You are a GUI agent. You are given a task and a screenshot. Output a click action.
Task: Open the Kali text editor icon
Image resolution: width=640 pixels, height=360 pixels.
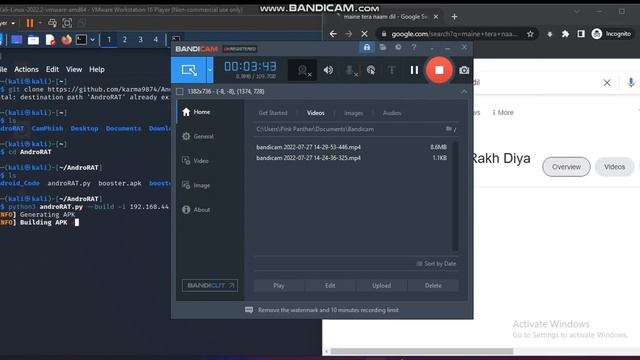pyautogui.click(x=50, y=40)
